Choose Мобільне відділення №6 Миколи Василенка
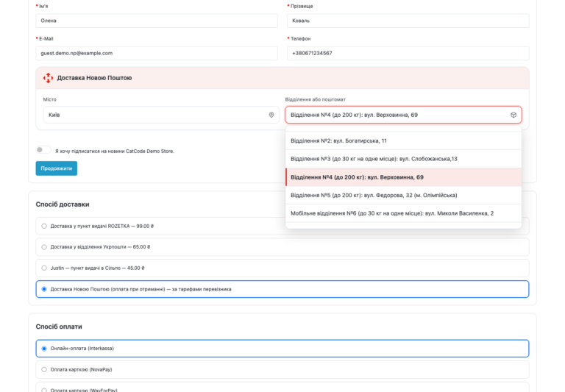 [x=403, y=213]
